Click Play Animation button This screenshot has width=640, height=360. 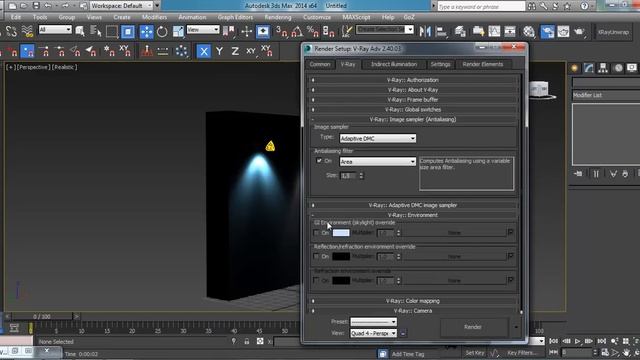pyautogui.click(x=578, y=341)
